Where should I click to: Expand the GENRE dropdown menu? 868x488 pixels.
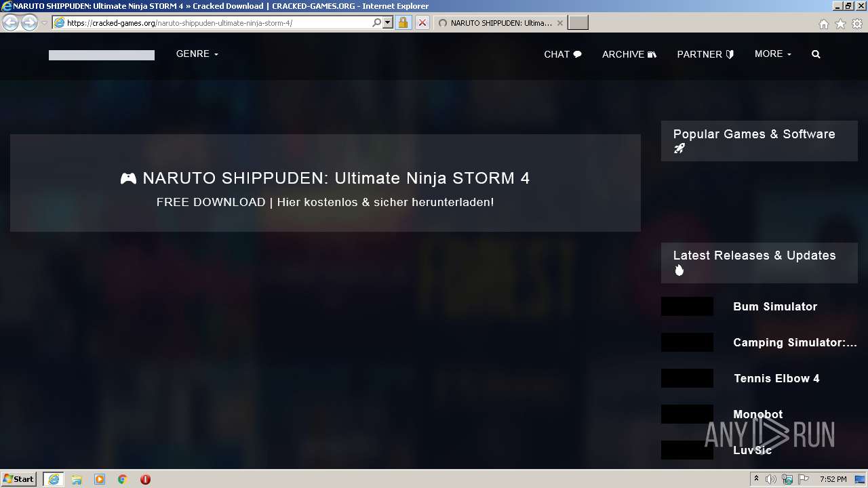point(197,54)
